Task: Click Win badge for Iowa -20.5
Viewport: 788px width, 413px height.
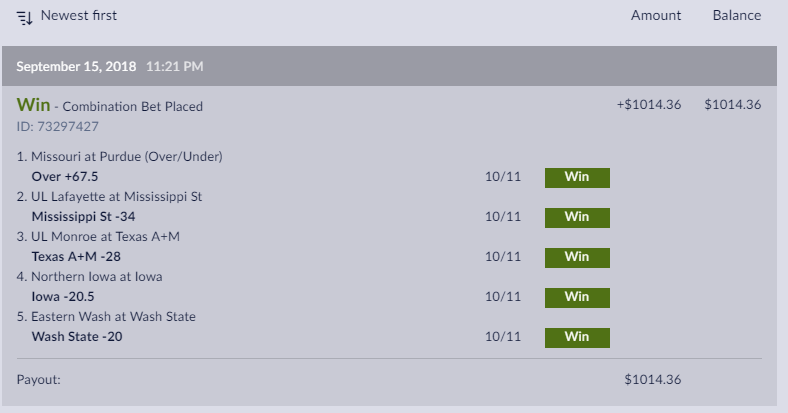Action: [577, 297]
